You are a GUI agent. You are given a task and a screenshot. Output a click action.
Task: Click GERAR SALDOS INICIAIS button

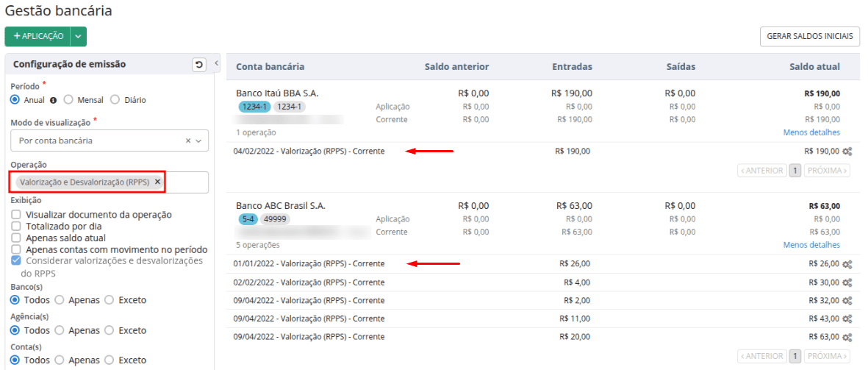point(809,36)
